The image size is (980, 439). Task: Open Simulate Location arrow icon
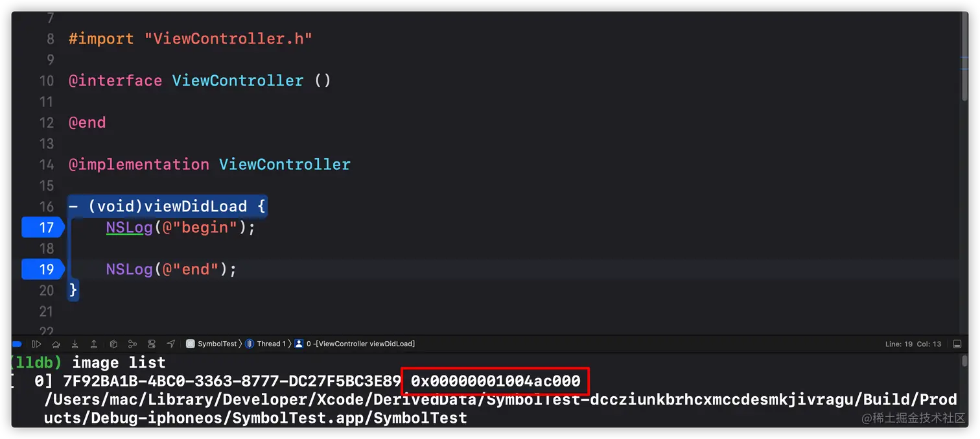click(x=171, y=344)
